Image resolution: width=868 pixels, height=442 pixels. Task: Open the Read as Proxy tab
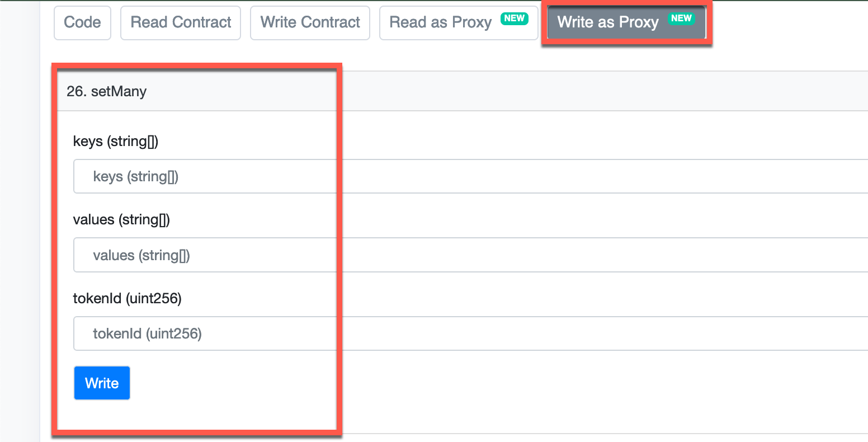441,22
